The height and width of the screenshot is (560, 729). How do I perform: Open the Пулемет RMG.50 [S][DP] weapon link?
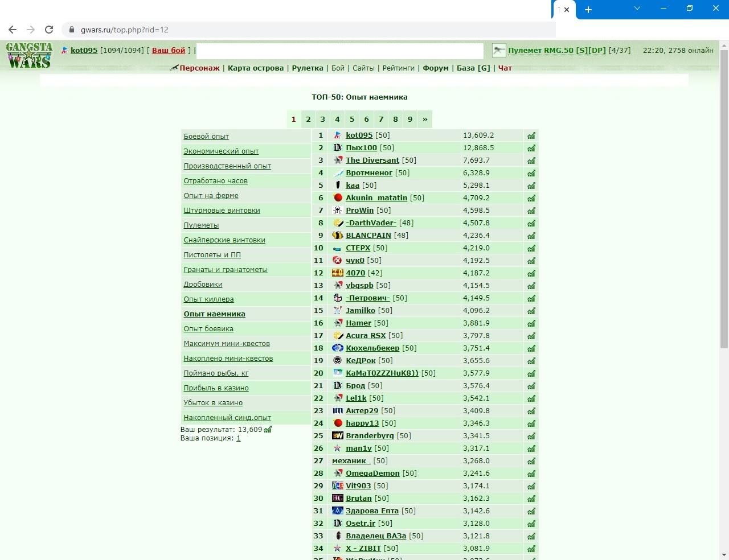(557, 51)
